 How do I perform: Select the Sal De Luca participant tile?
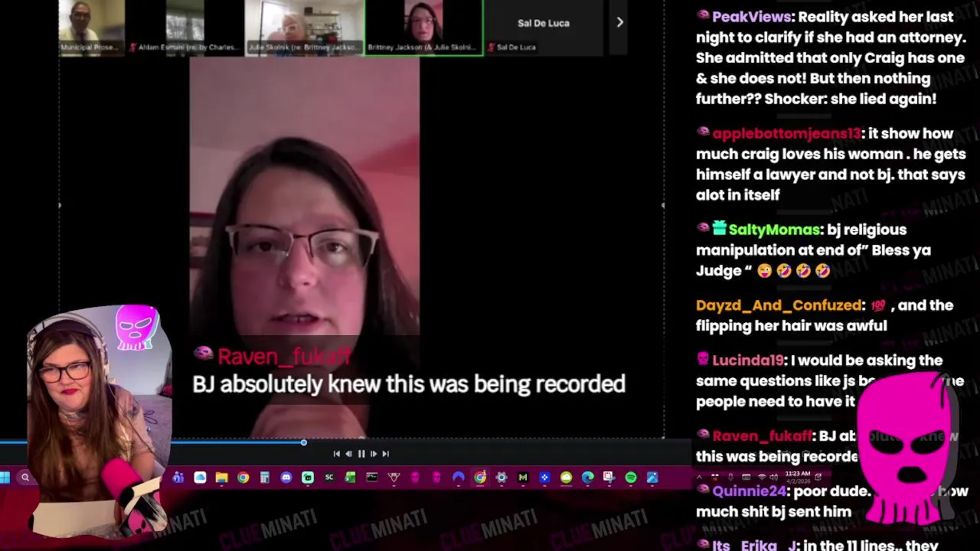[544, 28]
